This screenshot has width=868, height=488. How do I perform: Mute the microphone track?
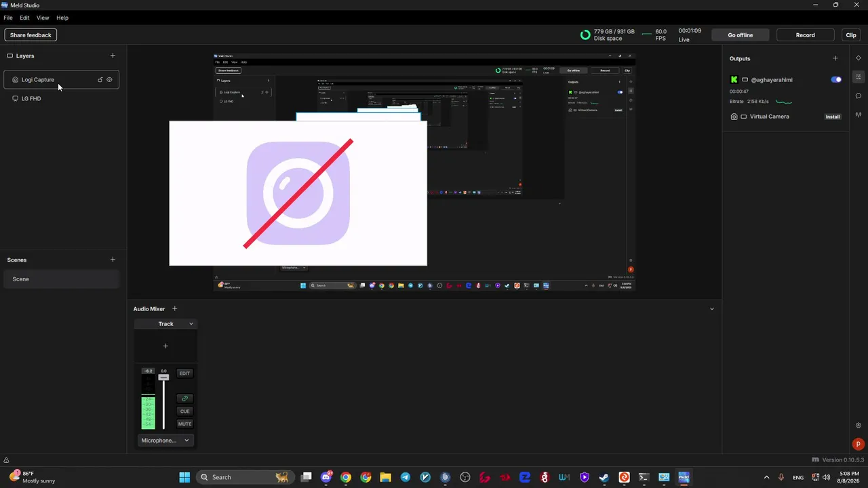[x=184, y=424]
